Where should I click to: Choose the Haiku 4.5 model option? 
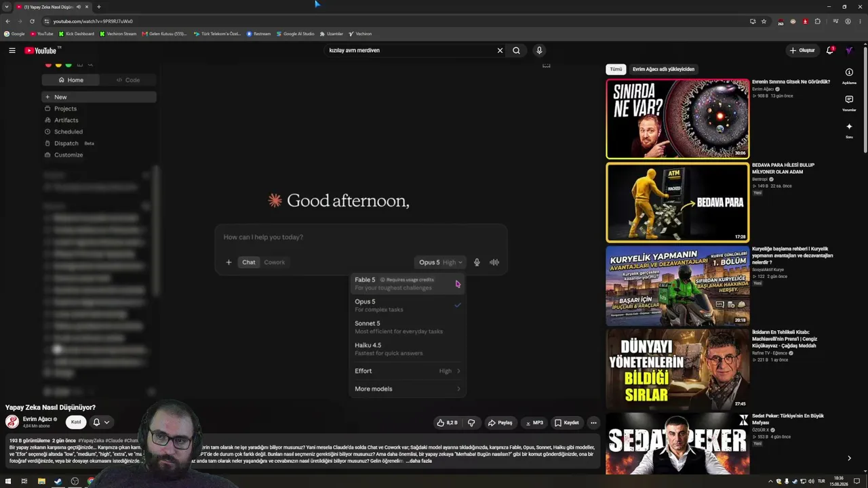408,348
